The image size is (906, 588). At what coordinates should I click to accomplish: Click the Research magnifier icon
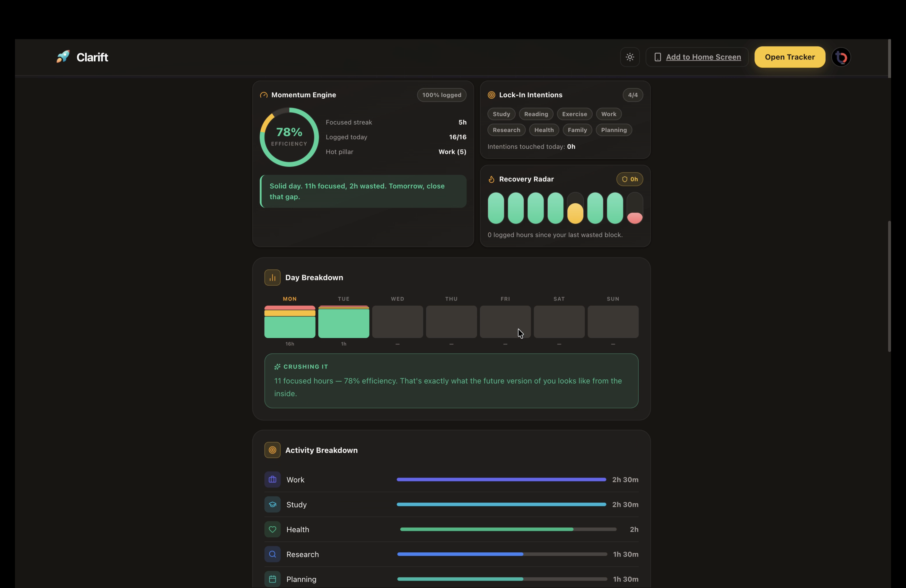[272, 554]
